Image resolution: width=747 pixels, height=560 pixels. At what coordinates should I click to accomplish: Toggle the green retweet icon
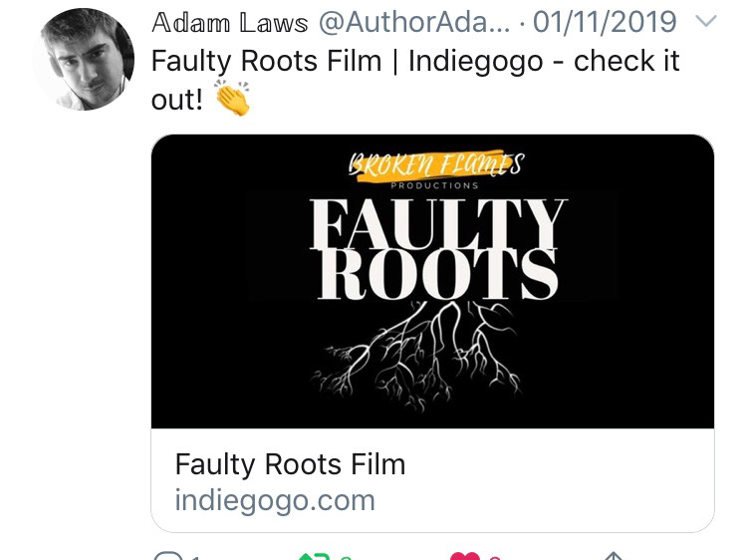[x=314, y=556]
